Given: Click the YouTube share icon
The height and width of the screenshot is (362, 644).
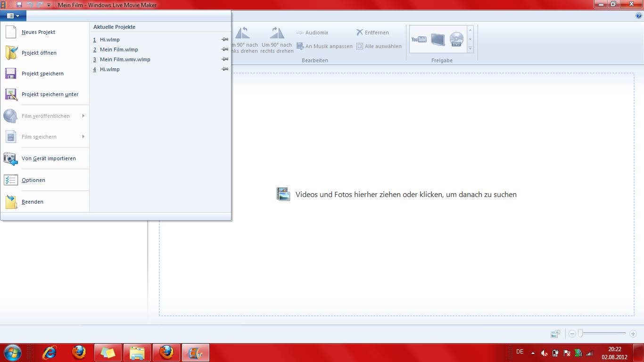Looking at the screenshot, I should 419,39.
